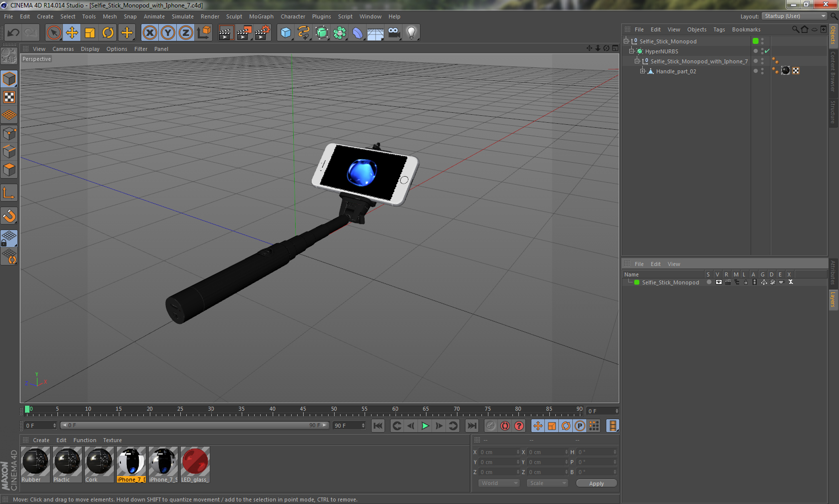Enable the Axis tool

tap(9, 193)
